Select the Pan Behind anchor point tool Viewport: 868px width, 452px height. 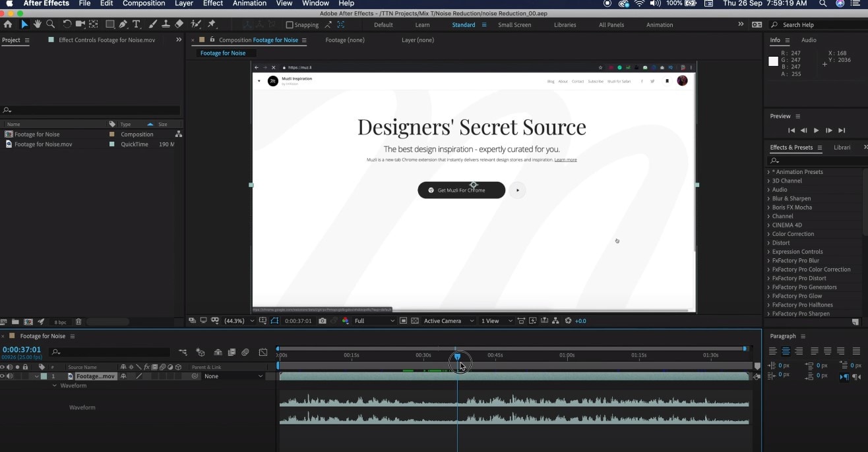[x=93, y=24]
